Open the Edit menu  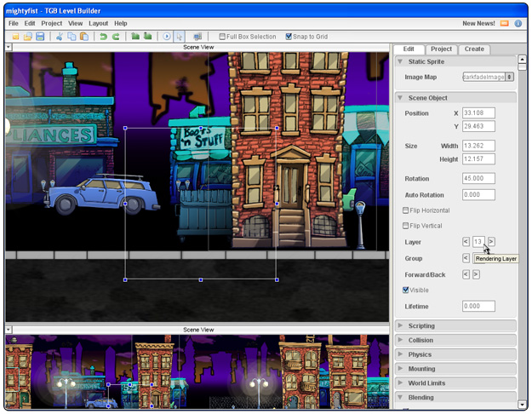pos(30,24)
